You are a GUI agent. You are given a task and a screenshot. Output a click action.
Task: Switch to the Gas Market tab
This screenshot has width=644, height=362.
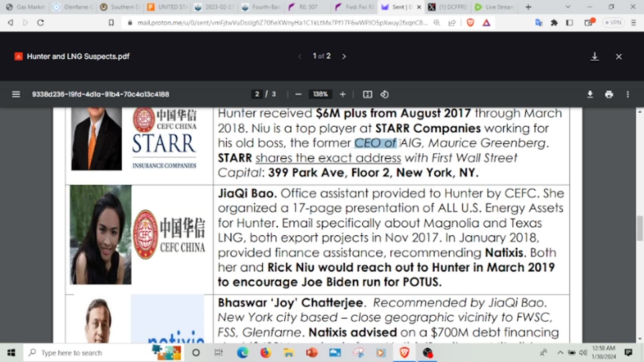pos(25,7)
